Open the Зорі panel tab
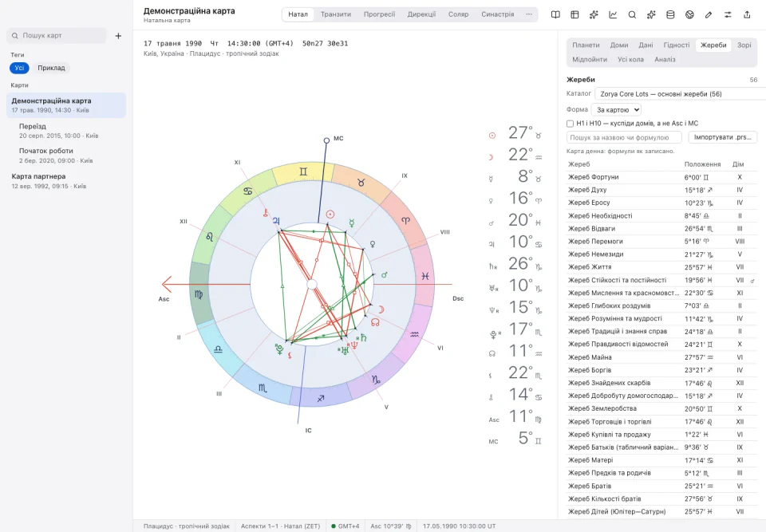766x532 pixels. [744, 45]
